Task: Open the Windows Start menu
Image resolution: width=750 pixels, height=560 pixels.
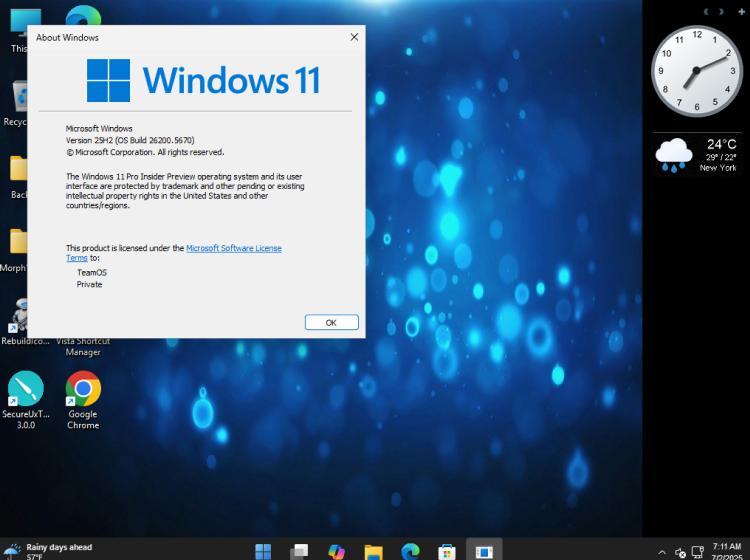Action: pos(263,551)
